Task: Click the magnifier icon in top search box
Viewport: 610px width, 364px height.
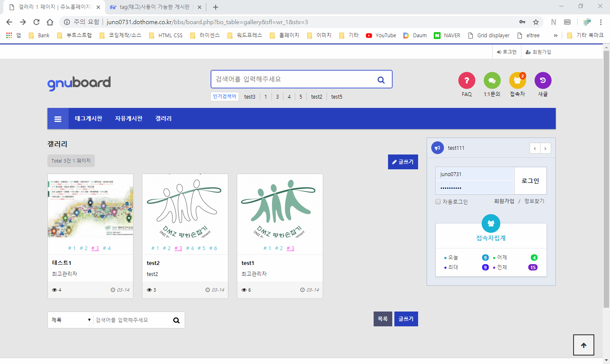Action: pyautogui.click(x=381, y=80)
